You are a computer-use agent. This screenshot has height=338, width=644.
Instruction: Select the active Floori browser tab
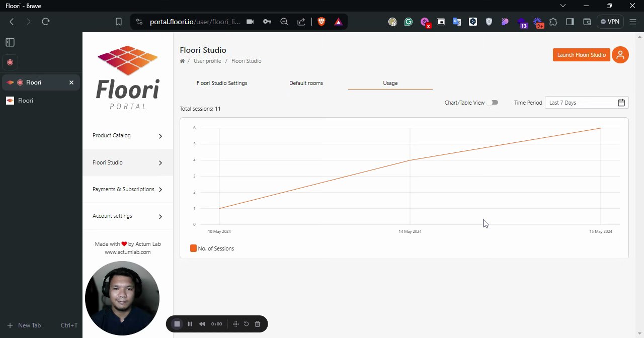[40, 82]
